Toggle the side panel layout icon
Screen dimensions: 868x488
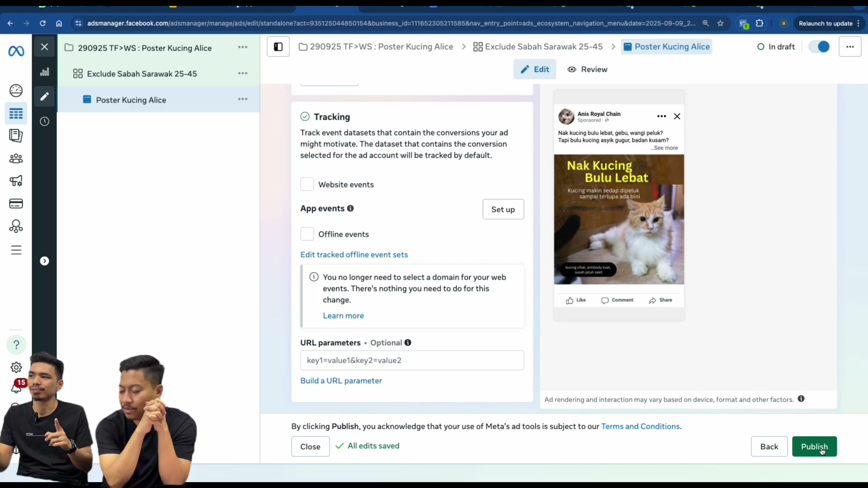[x=278, y=47]
